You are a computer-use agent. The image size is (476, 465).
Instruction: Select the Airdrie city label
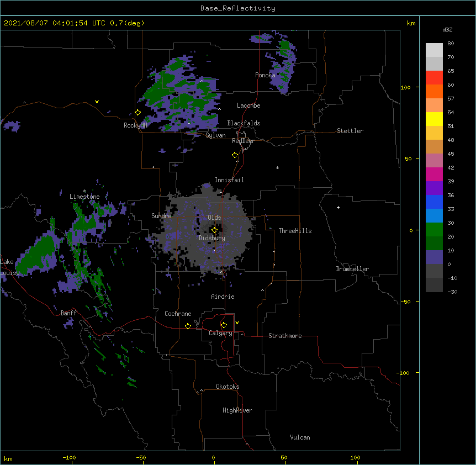[x=223, y=297]
